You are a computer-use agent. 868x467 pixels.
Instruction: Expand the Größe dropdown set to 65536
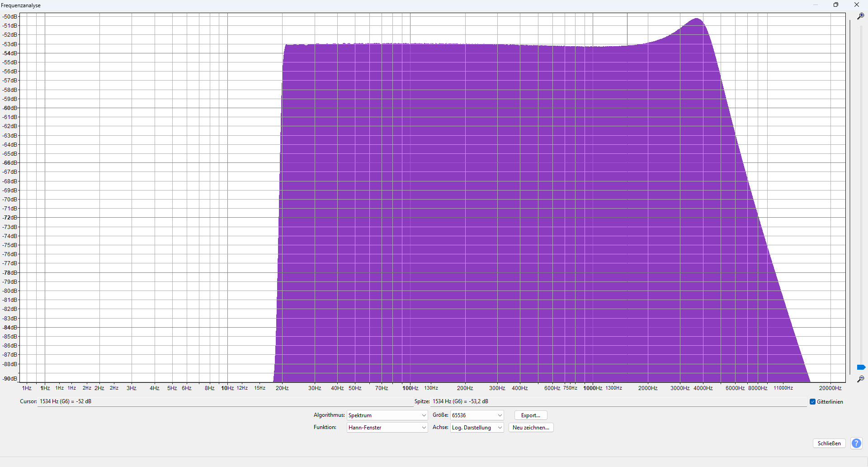477,415
